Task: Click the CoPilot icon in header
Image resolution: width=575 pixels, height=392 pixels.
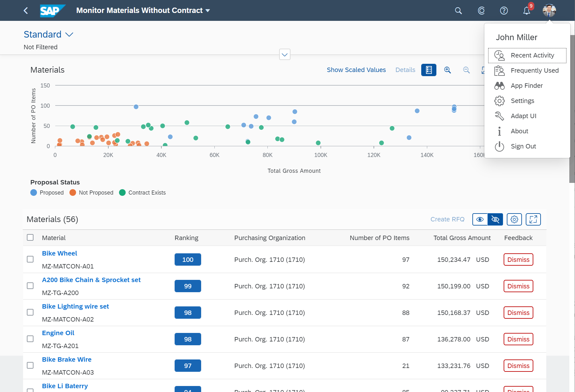Action: coord(481,10)
